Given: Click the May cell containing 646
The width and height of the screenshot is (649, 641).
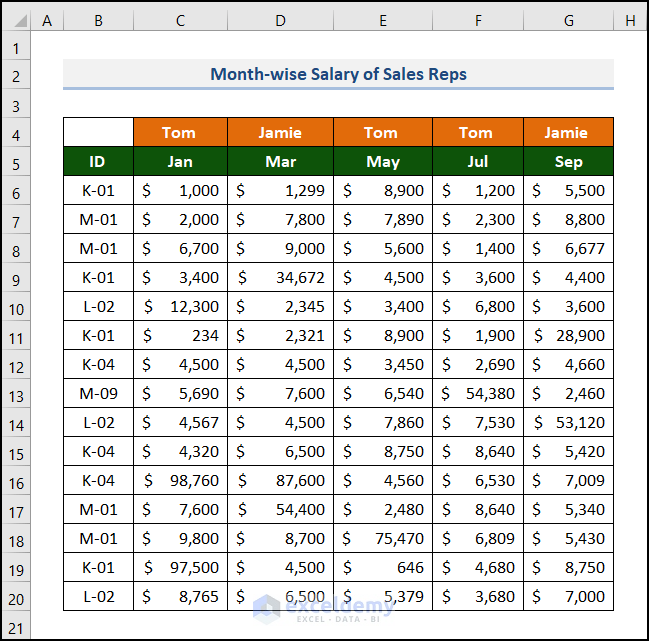Looking at the screenshot, I should (x=383, y=567).
